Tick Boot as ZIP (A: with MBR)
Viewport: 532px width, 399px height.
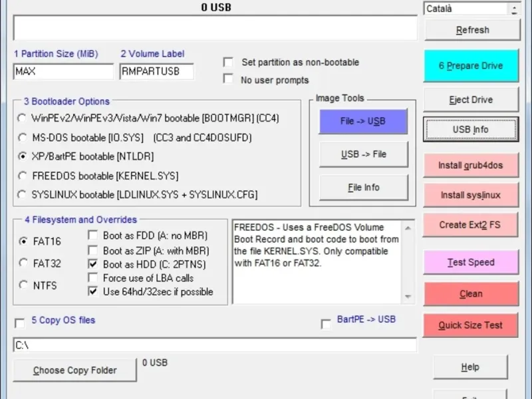[92, 251]
